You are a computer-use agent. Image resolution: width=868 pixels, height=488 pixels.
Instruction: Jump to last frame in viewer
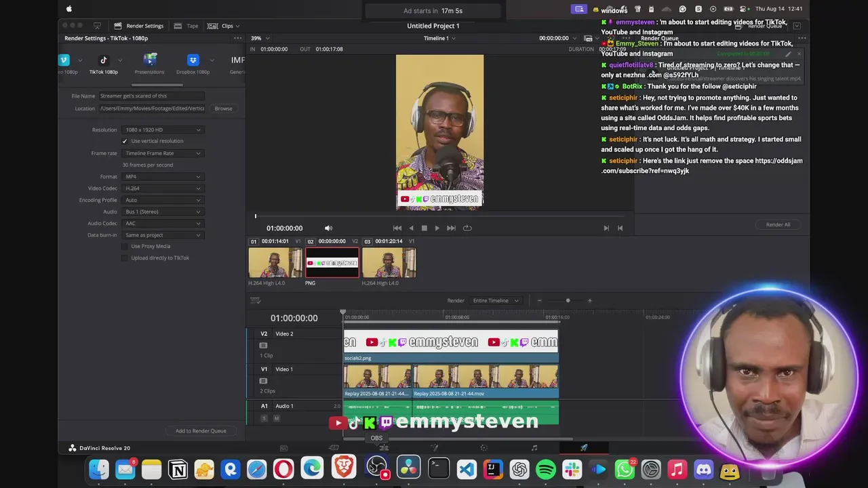(451, 228)
